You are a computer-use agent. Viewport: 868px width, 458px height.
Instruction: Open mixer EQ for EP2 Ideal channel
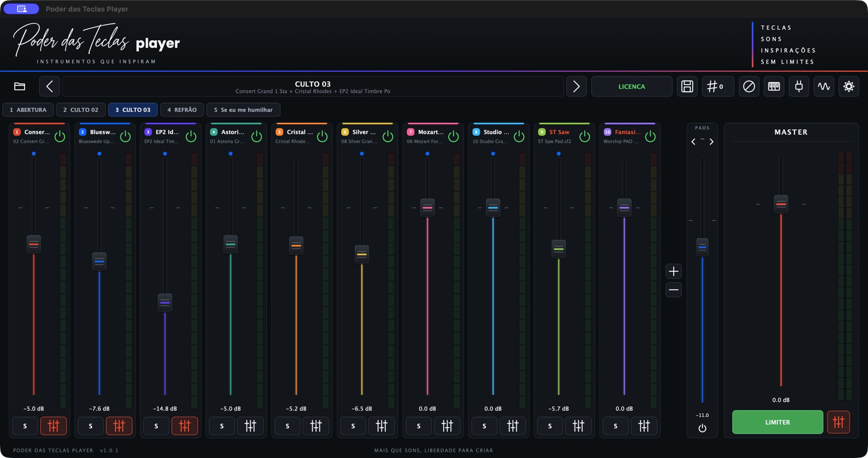coord(184,426)
